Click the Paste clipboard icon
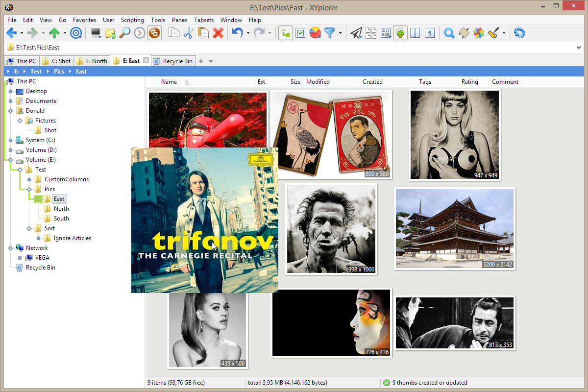This screenshot has width=588, height=392. (203, 33)
